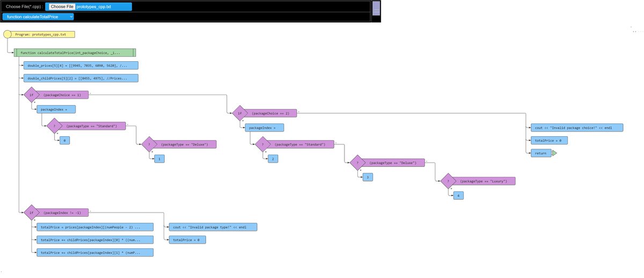Click the if diamond for packageChoice == 1
This screenshot has width=644, height=278.
[31, 95]
